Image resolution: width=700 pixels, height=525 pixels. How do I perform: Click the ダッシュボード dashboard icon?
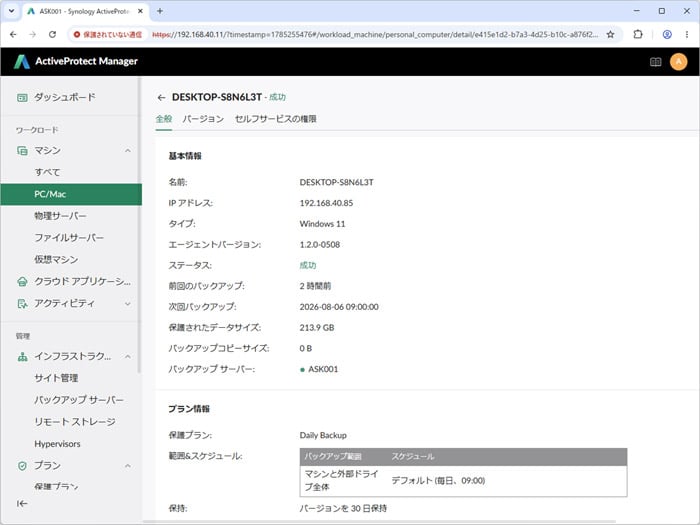point(22,97)
